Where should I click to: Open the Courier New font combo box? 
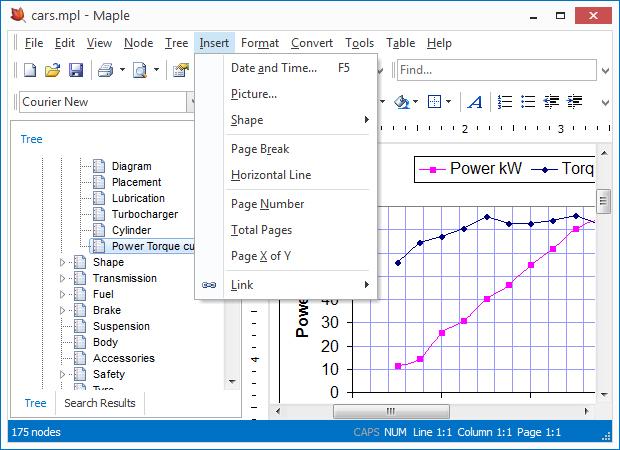[x=106, y=102]
